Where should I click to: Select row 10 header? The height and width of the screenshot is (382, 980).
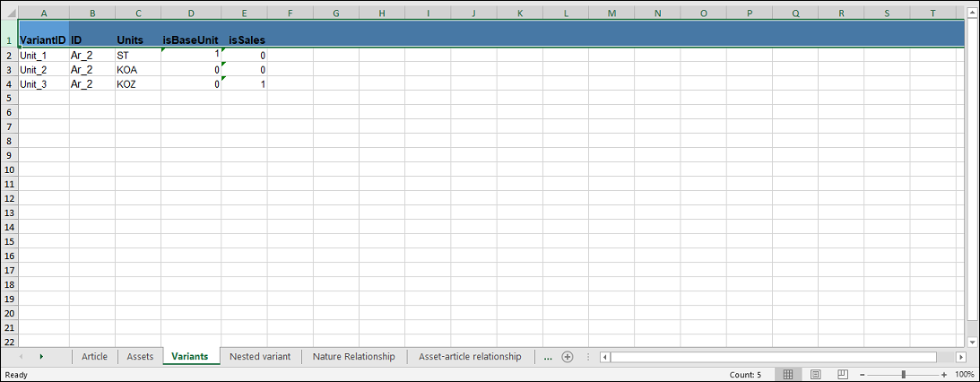pyautogui.click(x=9, y=169)
